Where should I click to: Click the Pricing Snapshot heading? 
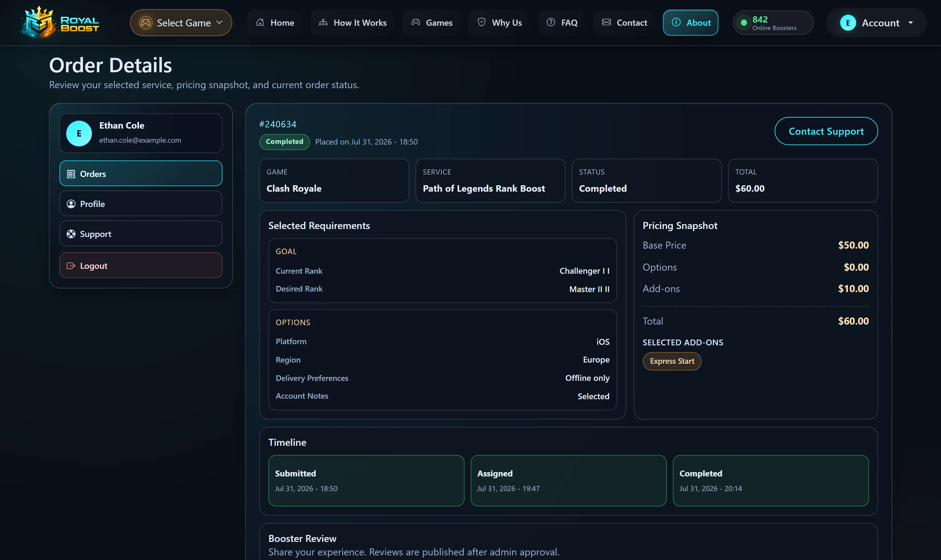[680, 226]
